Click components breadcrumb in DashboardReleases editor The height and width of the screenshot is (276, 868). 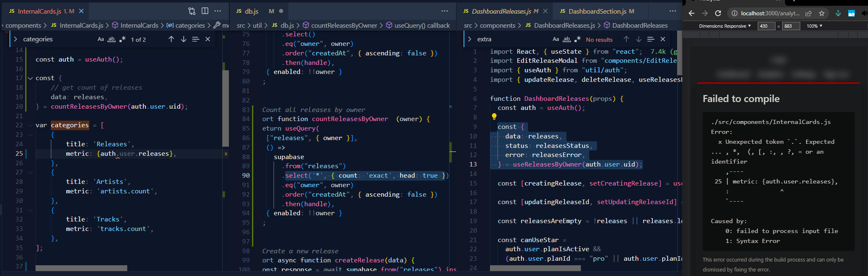[497, 25]
